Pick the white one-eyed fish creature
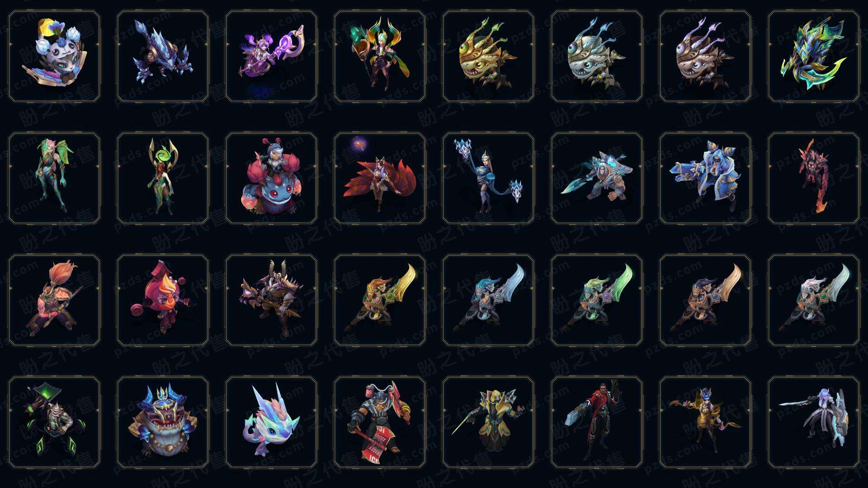The height and width of the screenshot is (488, 868). click(x=597, y=56)
